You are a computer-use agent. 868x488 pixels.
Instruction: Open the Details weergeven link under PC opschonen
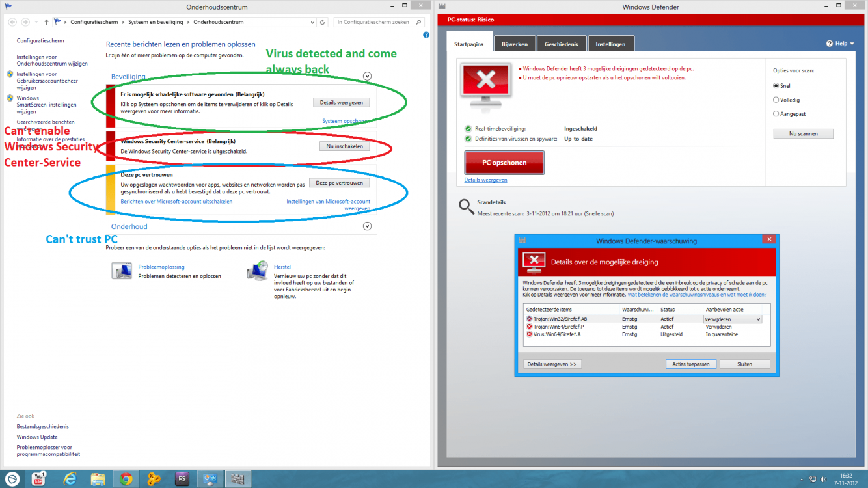coord(485,180)
